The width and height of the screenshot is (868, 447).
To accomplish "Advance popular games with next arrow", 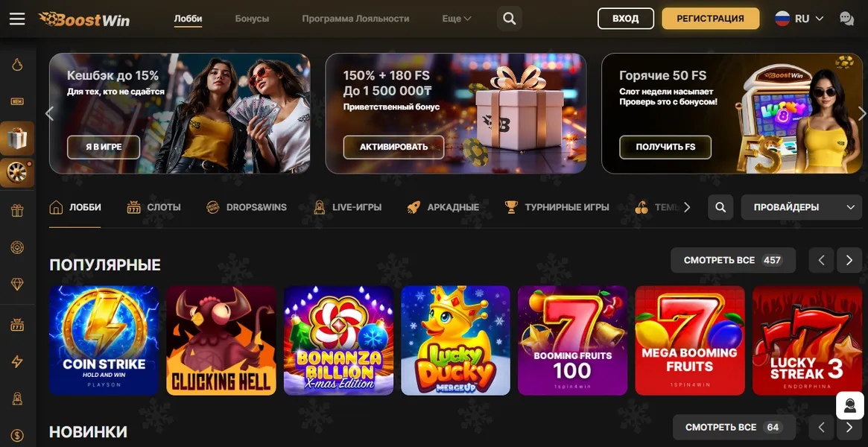I will [x=849, y=260].
